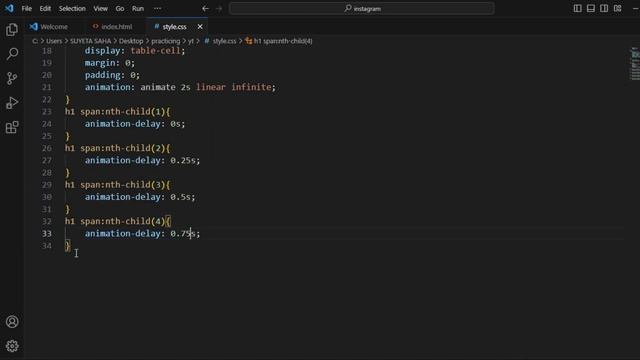Click the SUYETA SAHA breadcrumb segment
The image size is (640, 360).
coord(90,41)
